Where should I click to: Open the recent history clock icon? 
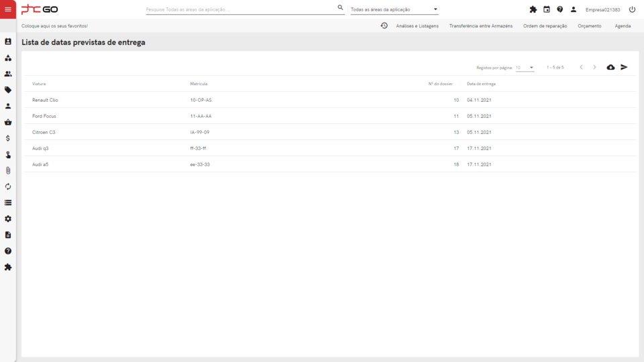click(384, 25)
